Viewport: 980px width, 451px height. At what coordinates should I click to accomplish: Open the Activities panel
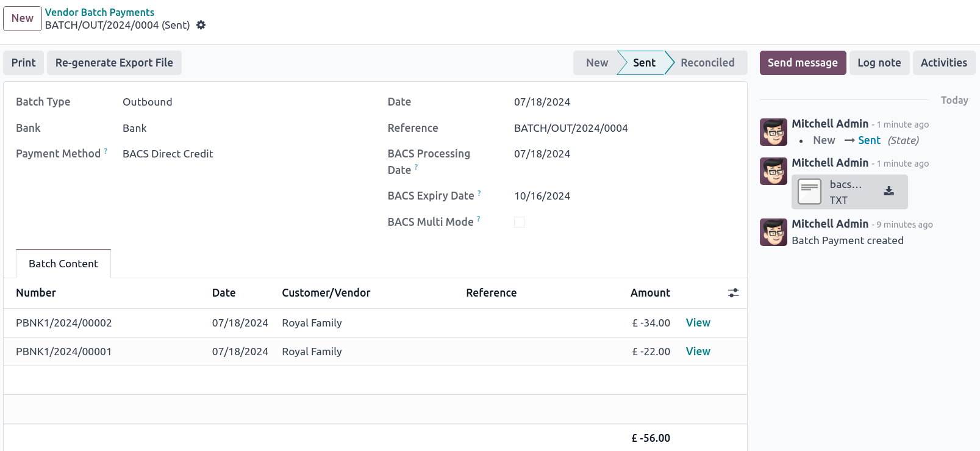click(x=943, y=63)
